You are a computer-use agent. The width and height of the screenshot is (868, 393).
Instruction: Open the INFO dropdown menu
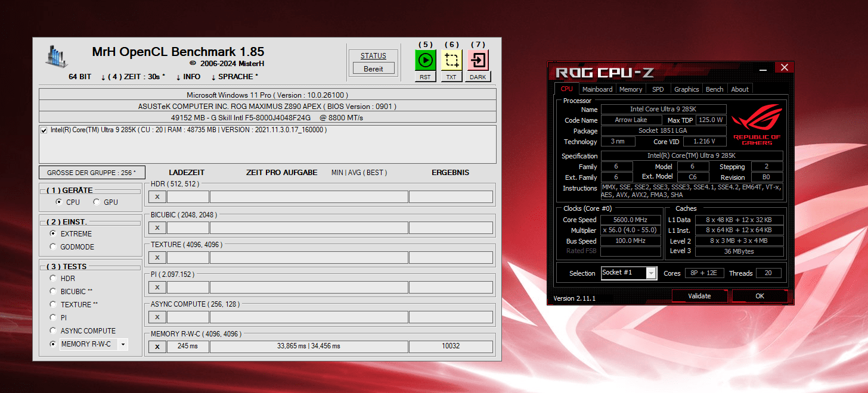pos(188,77)
